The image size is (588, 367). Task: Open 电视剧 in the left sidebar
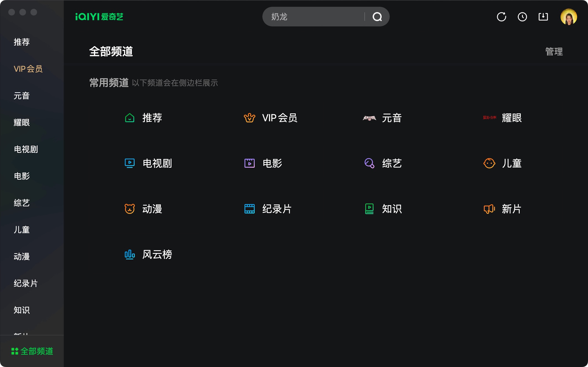(x=26, y=150)
